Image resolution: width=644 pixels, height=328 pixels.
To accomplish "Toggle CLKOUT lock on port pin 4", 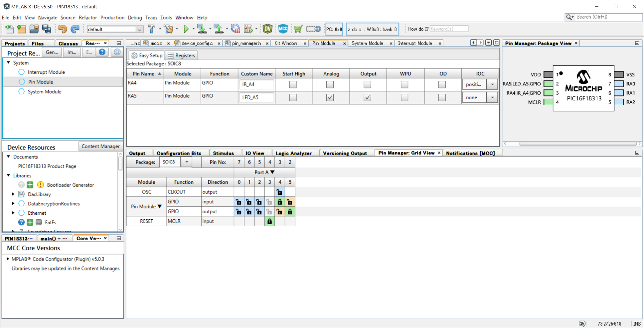I will pyautogui.click(x=280, y=192).
